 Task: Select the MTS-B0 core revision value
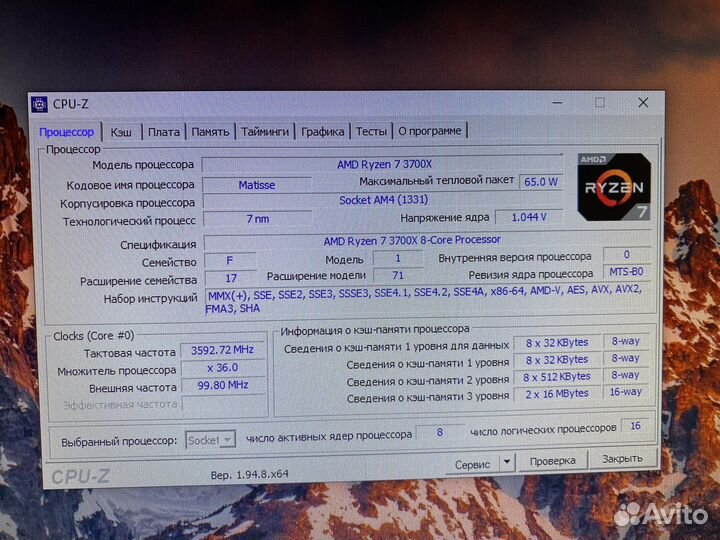coord(626,272)
